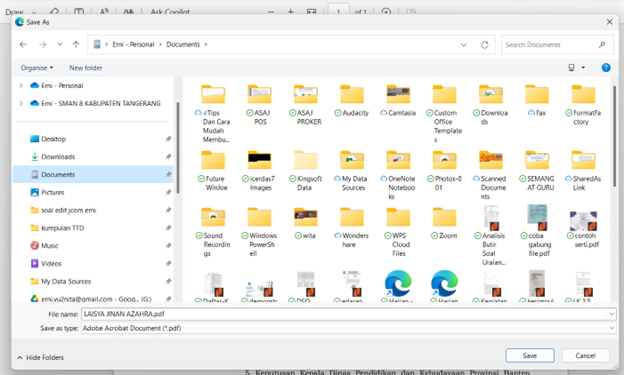Click the Cancel button

pos(585,355)
